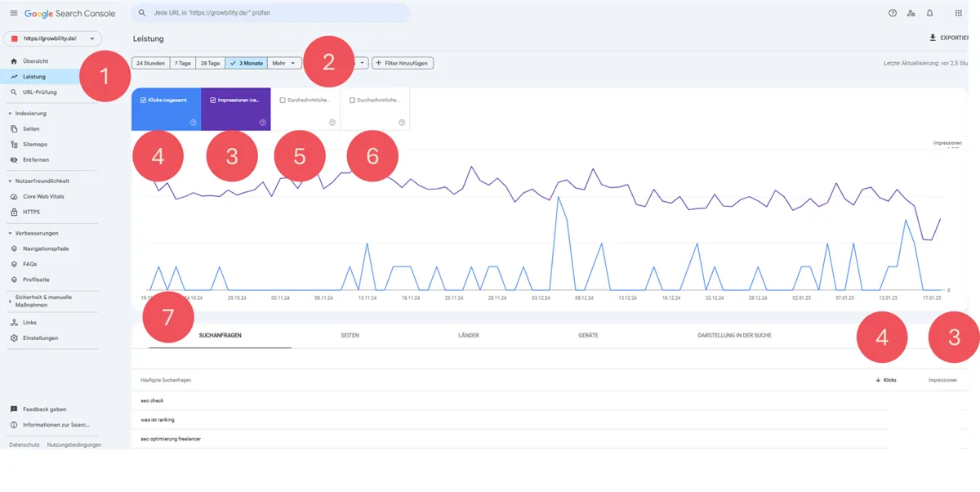Viewport: 980px width, 492px height.
Task: Check Durchschnittliche box beside the Impressionen card
Action: coord(283,100)
